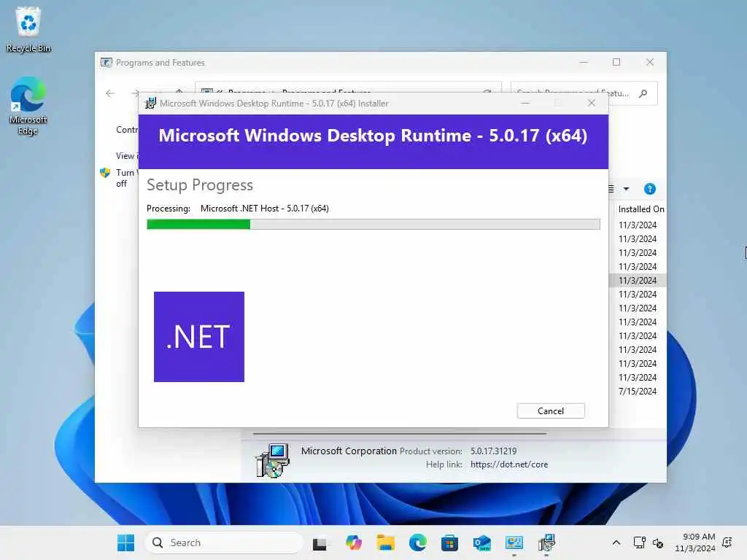Open Microsoft Edge from taskbar

(x=418, y=542)
